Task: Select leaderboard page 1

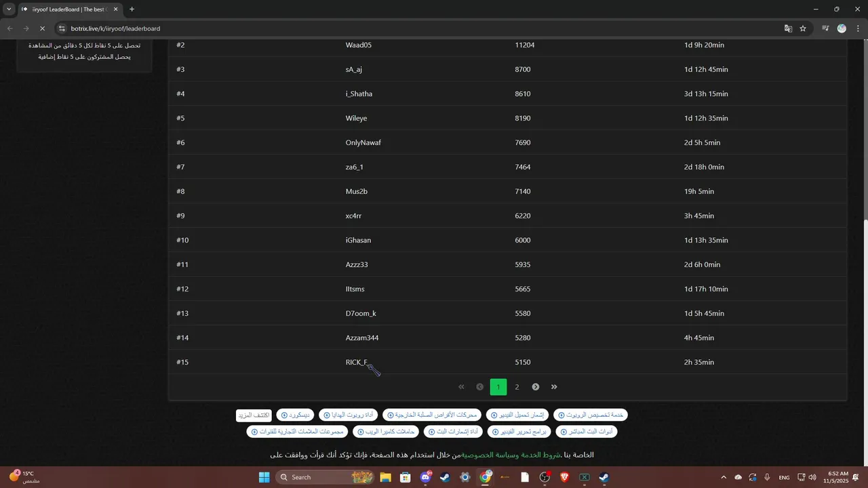Action: point(498,387)
